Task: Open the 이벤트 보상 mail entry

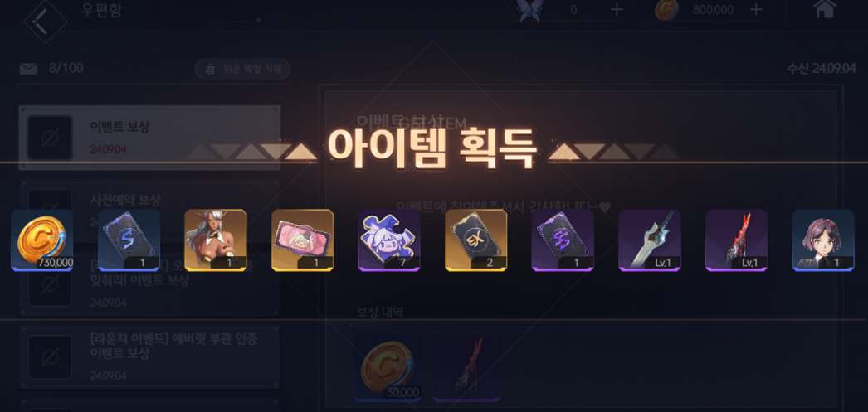Action: click(x=149, y=138)
